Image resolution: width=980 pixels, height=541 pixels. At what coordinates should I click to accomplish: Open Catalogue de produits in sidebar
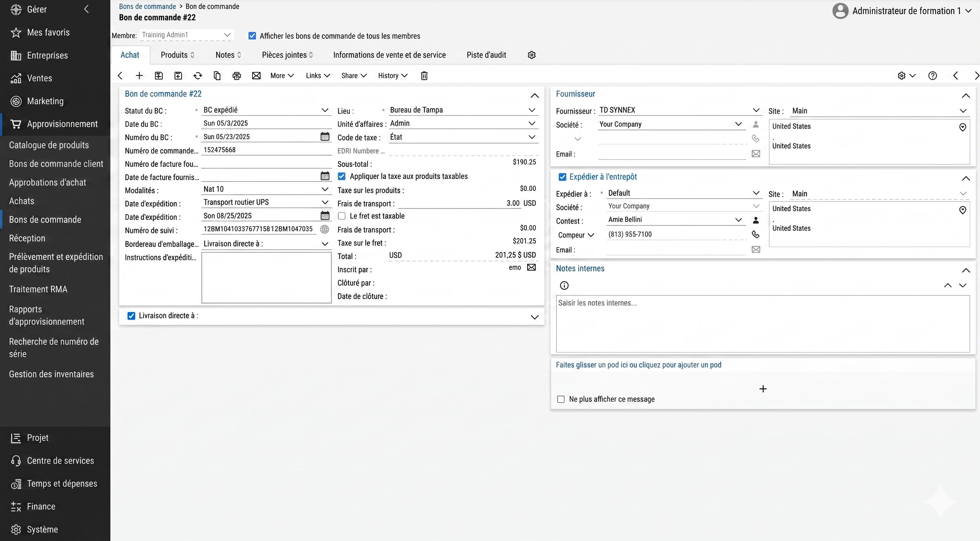pos(49,145)
